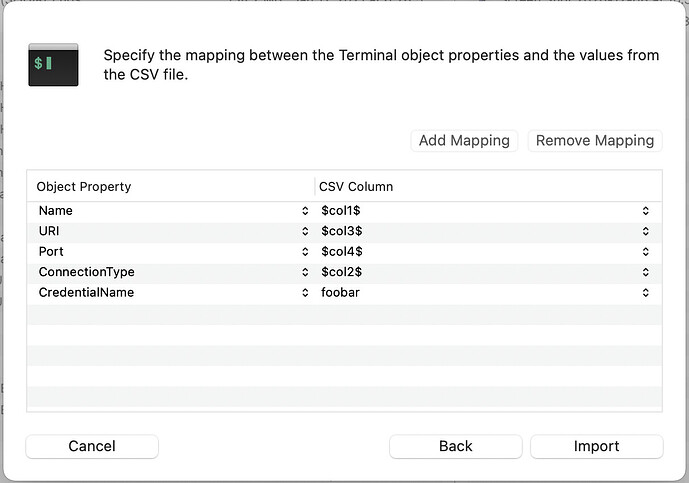Image resolution: width=689 pixels, height=483 pixels.
Task: Click the Terminal app icon
Action: click(53, 64)
